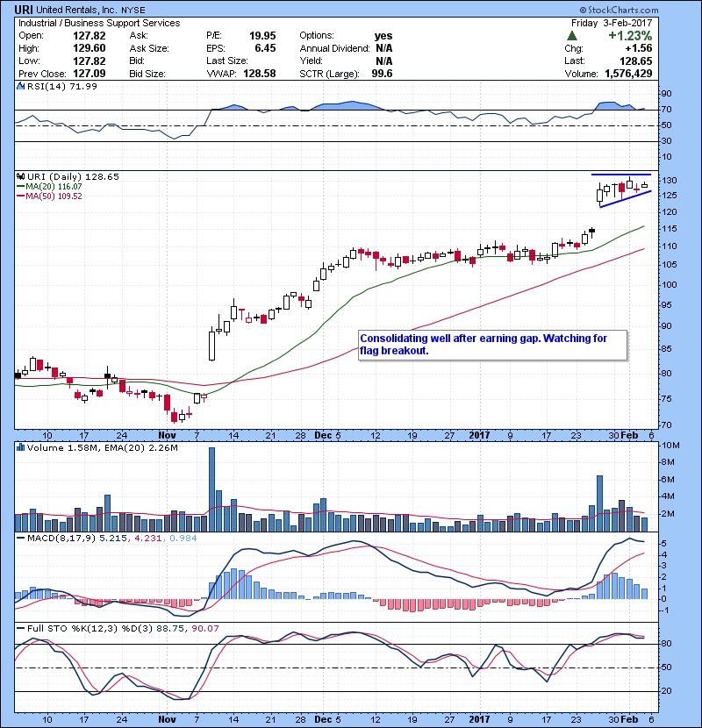Click the Dec label on price chart axis

323,436
